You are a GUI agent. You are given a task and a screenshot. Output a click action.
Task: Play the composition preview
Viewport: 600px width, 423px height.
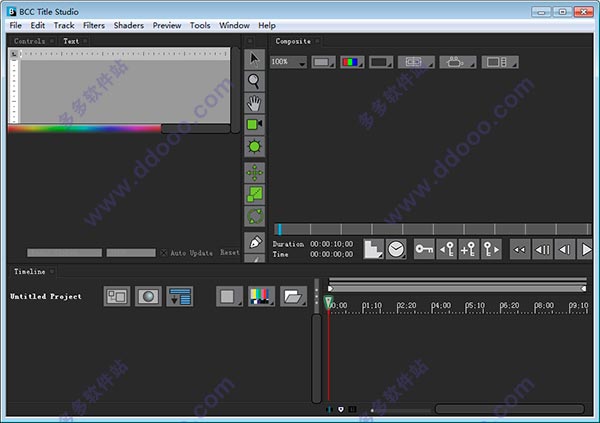pos(585,250)
